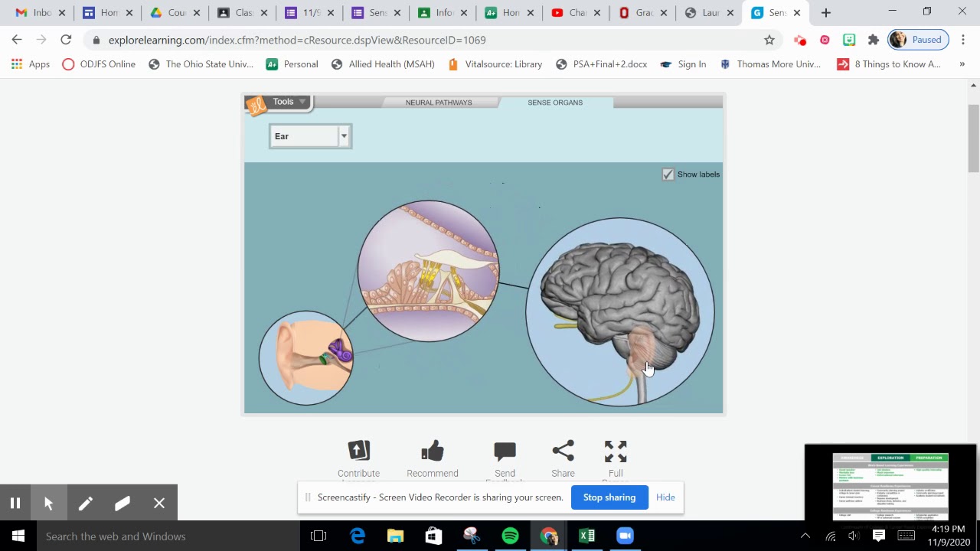Enter Full Screen mode for the Gizmo
The height and width of the screenshot is (551, 980).
616,452
